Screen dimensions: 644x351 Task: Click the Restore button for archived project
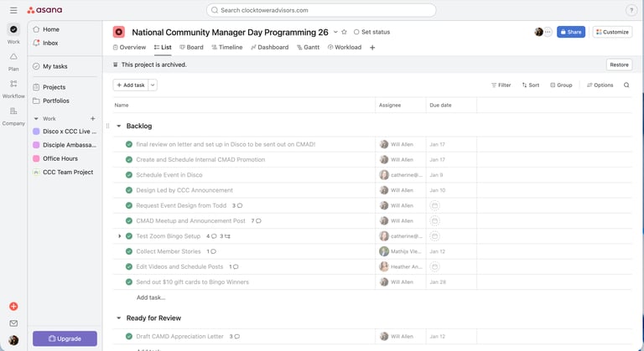coord(619,65)
